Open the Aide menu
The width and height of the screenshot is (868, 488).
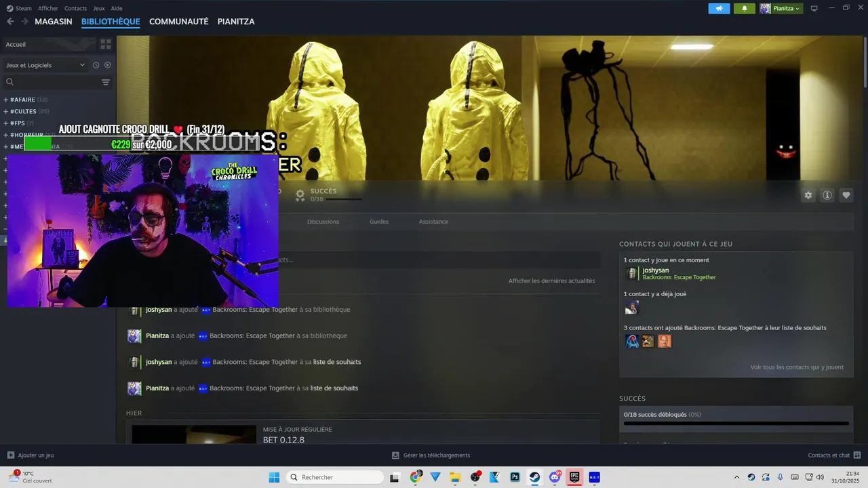point(117,8)
